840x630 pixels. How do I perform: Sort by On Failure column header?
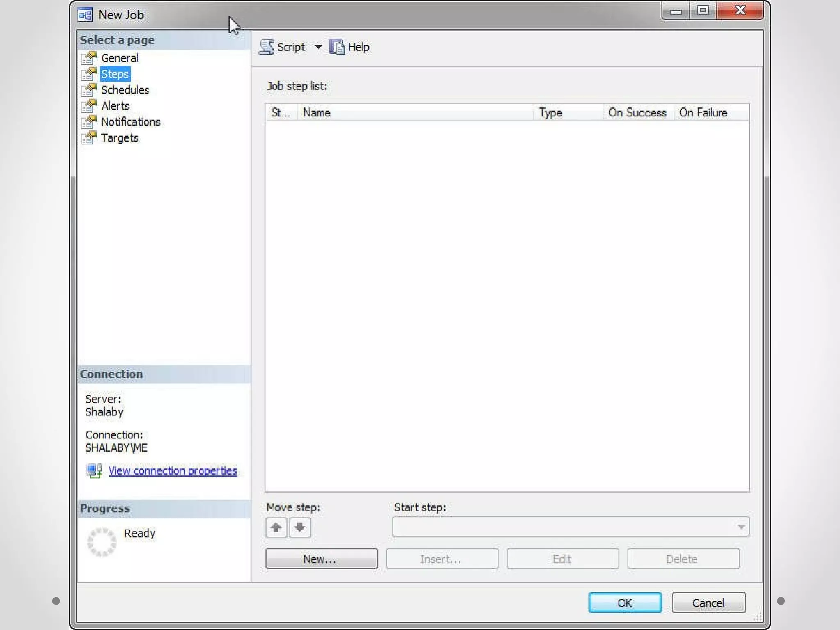click(x=703, y=112)
